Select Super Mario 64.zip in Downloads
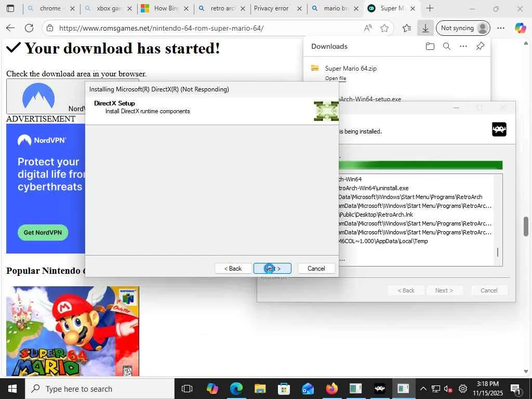 point(351,69)
